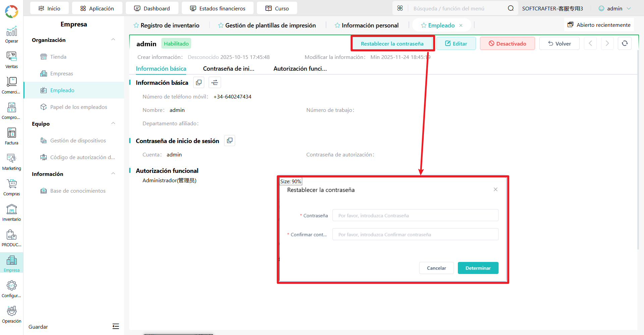Screen dimensions: 644x335
Task: Open the Inicio top menu
Action: (x=49, y=8)
